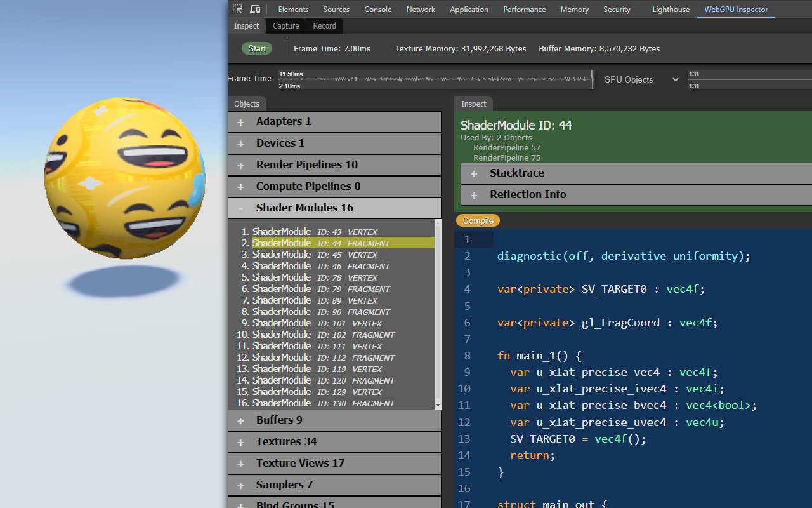
Task: Open RenderPipeline 57 from Used By list
Action: [x=506, y=147]
